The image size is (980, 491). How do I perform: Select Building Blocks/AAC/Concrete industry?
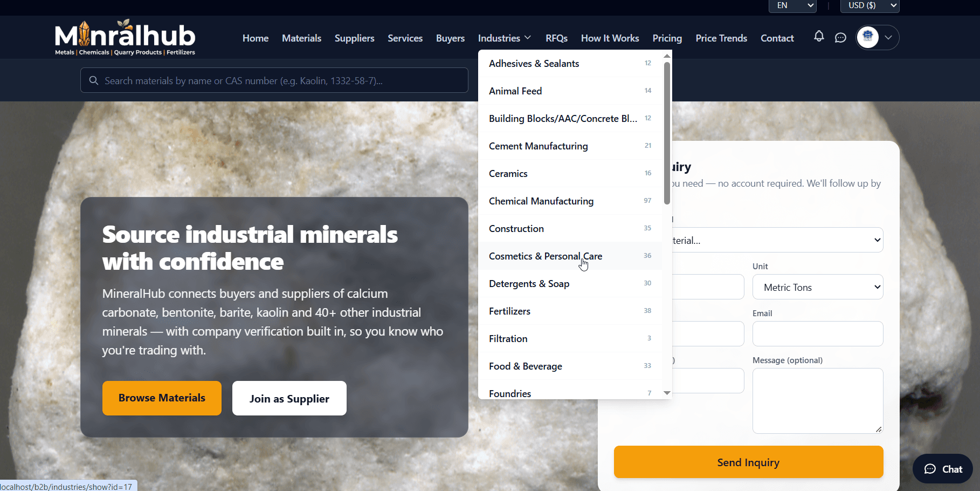click(x=570, y=118)
